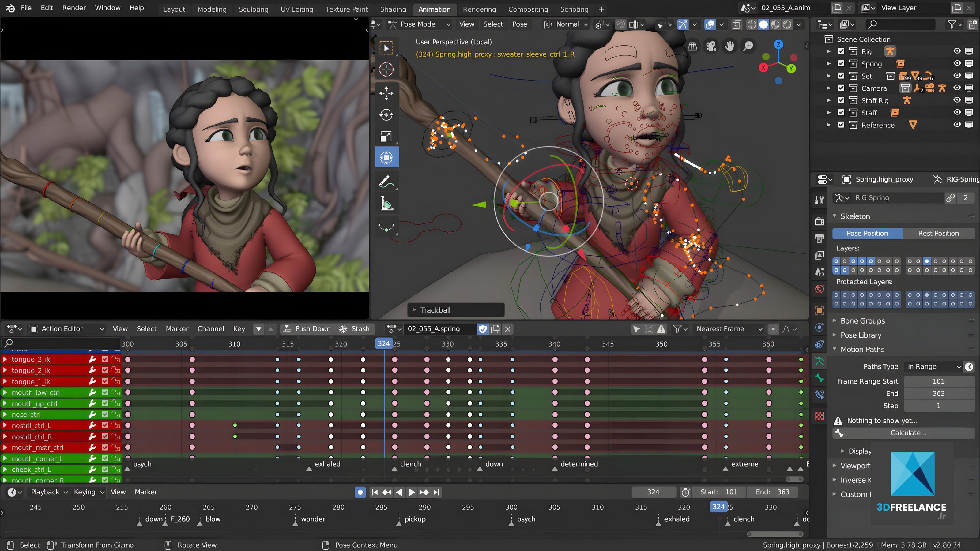Click the Measure ruler tool
This screenshot has width=980, height=551.
tap(386, 204)
